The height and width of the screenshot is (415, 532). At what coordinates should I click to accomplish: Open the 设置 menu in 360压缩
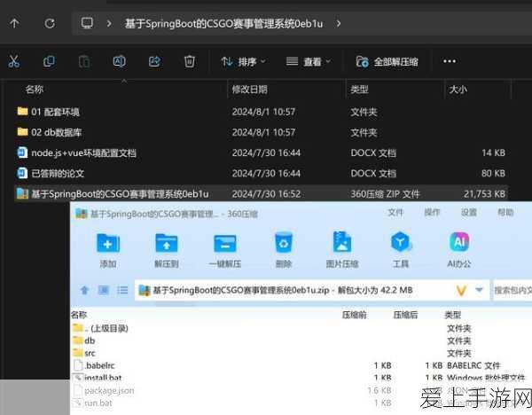click(x=469, y=213)
